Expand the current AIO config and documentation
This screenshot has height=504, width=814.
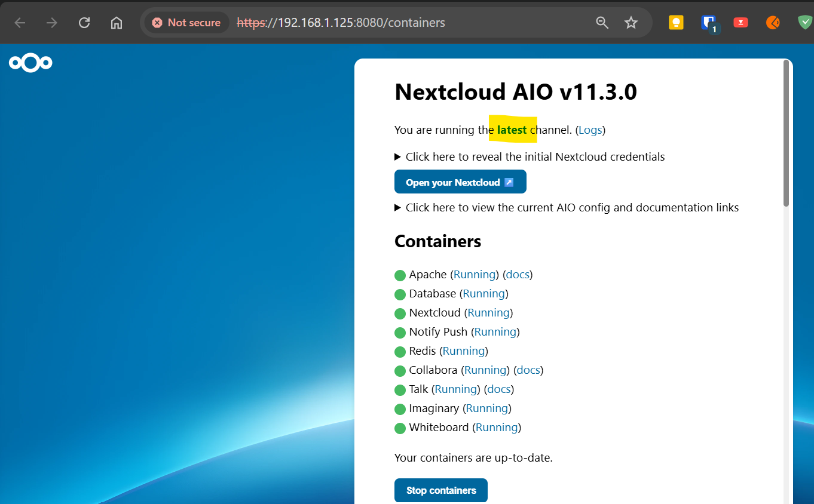point(567,208)
